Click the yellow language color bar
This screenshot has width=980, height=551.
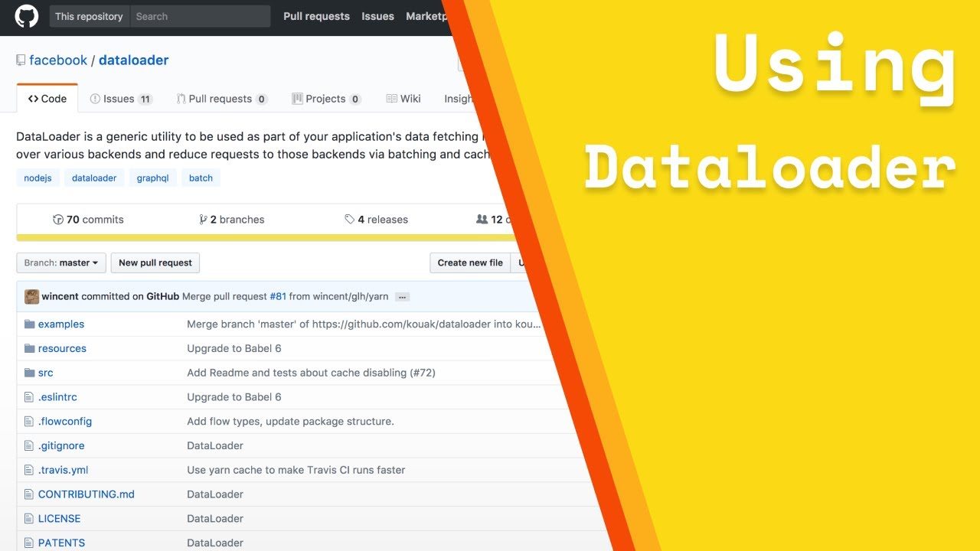[x=268, y=238]
